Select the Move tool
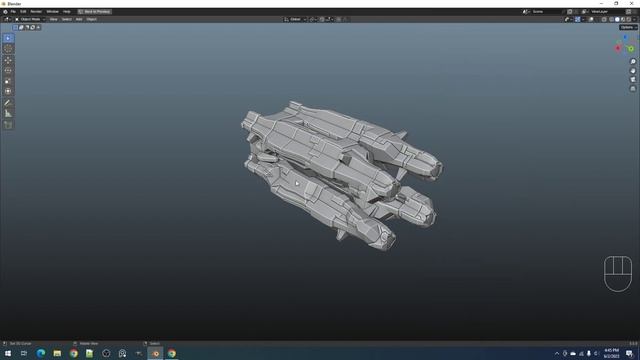 click(x=8, y=60)
